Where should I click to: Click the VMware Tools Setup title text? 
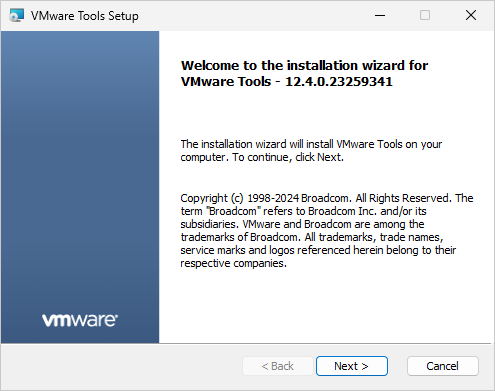pos(85,16)
